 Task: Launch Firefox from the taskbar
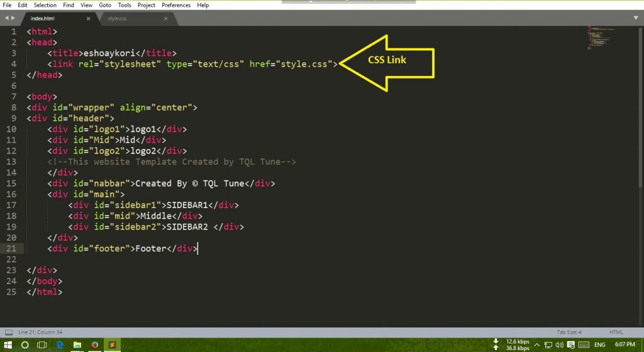(94, 345)
